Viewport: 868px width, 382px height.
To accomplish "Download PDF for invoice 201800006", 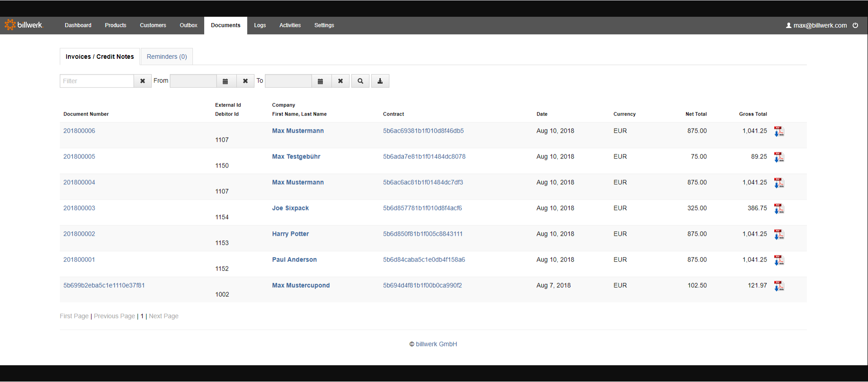I will [779, 131].
